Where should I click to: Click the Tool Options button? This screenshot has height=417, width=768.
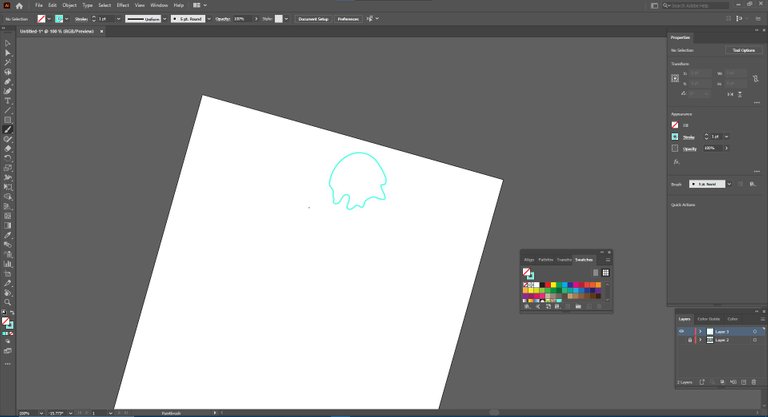744,50
